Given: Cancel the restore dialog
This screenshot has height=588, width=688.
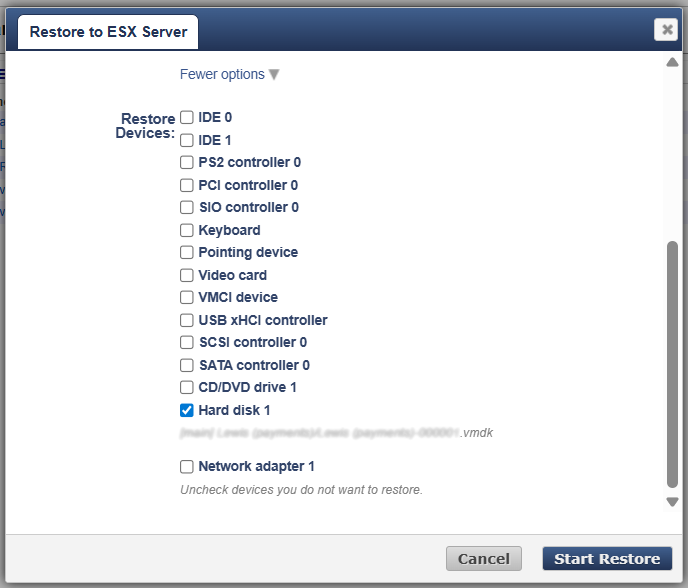Looking at the screenshot, I should click(484, 559).
